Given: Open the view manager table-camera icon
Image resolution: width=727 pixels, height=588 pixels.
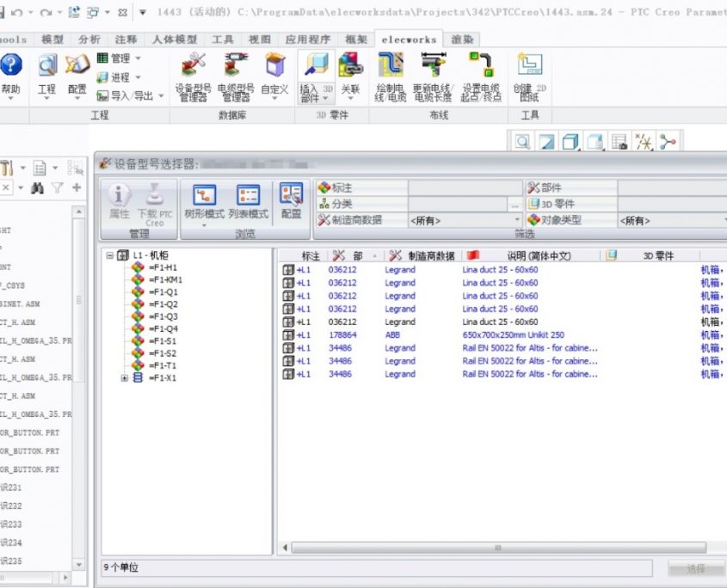Looking at the screenshot, I should coord(619,142).
